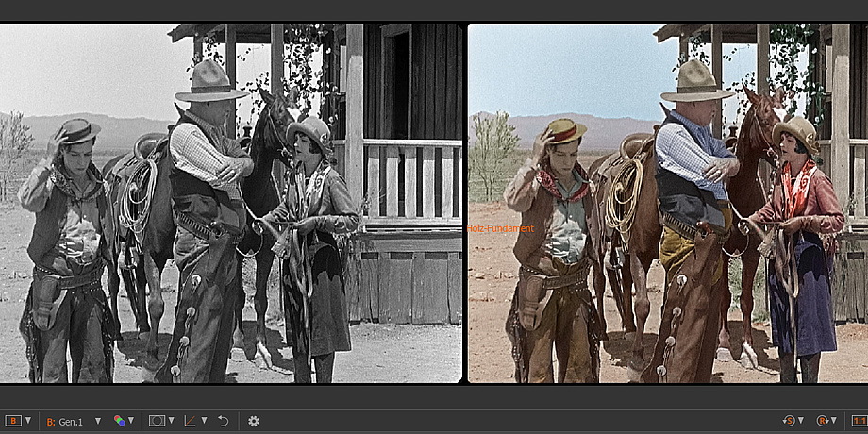
Task: Expand the S sync options dropdown
Action: coord(802,421)
